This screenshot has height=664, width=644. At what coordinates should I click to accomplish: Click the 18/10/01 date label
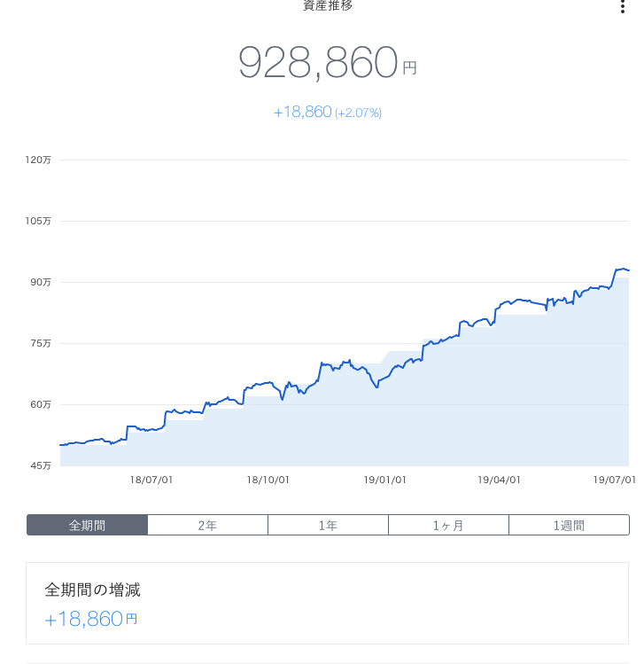coord(268,480)
